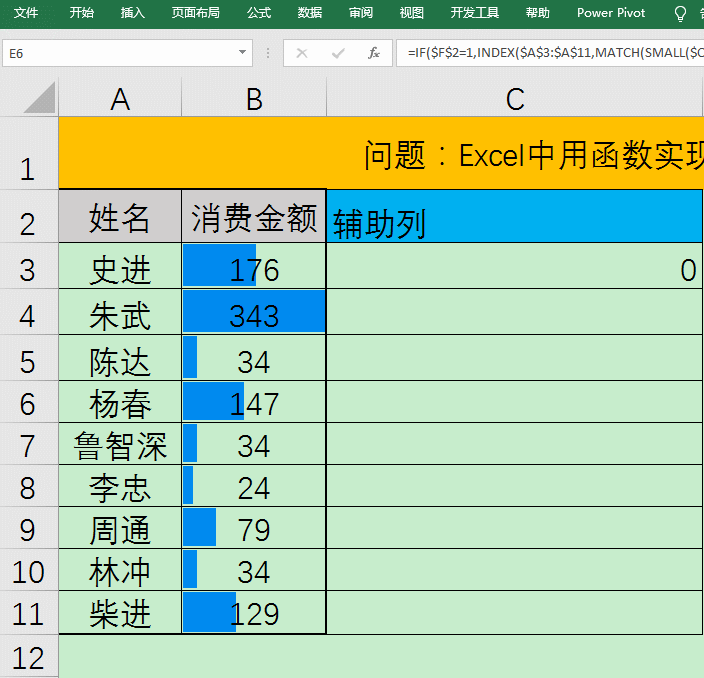Click inside the formula bar text
The height and width of the screenshot is (678, 704).
(x=550, y=53)
